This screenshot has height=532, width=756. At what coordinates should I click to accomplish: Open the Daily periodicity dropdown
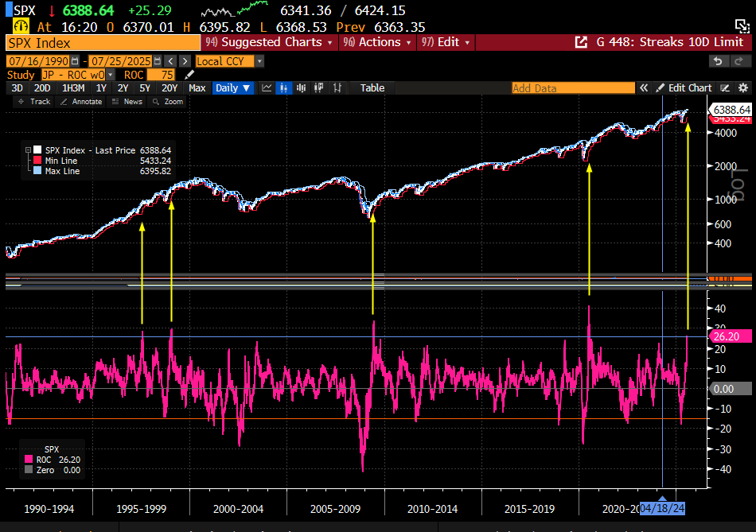[233, 87]
